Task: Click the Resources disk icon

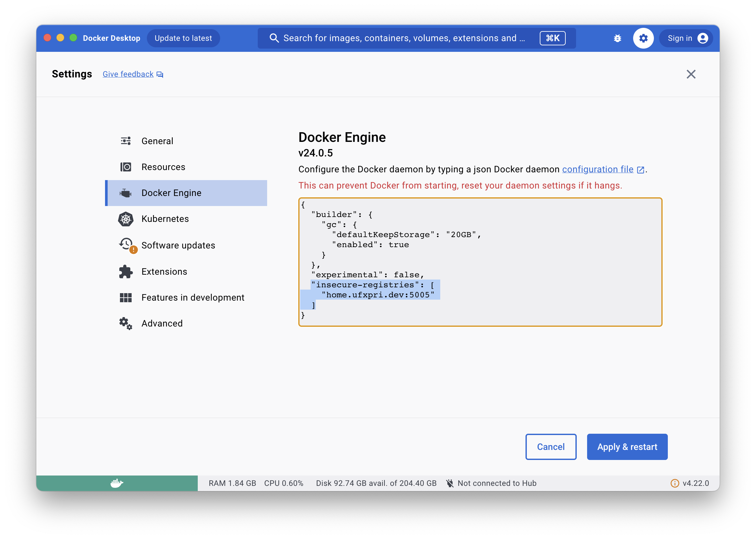Action: pyautogui.click(x=125, y=167)
